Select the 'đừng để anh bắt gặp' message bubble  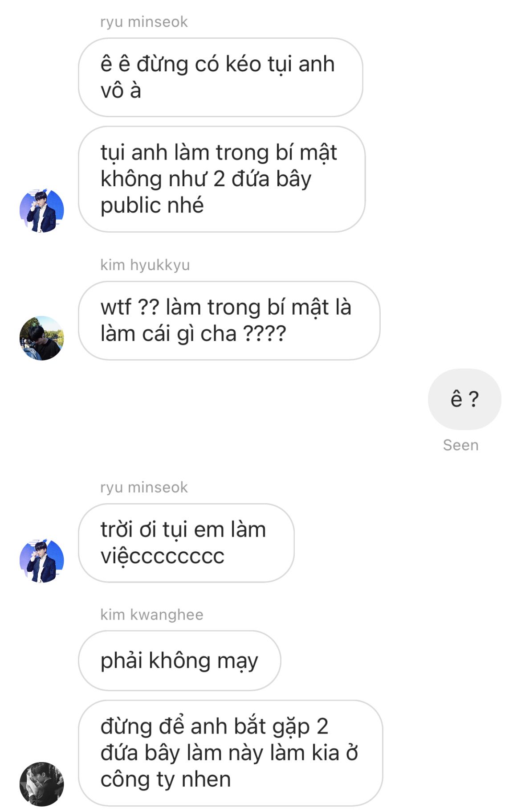click(x=230, y=753)
